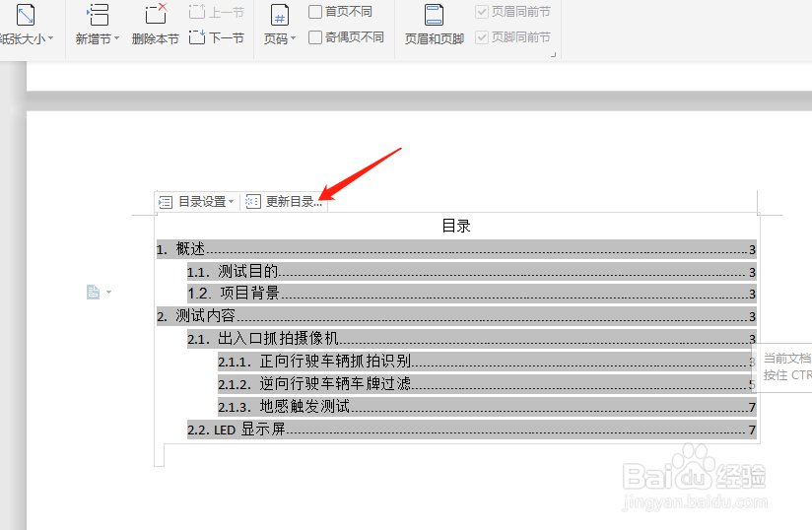Open the ribbon group dialog launcher
The image size is (812, 530).
point(553,54)
